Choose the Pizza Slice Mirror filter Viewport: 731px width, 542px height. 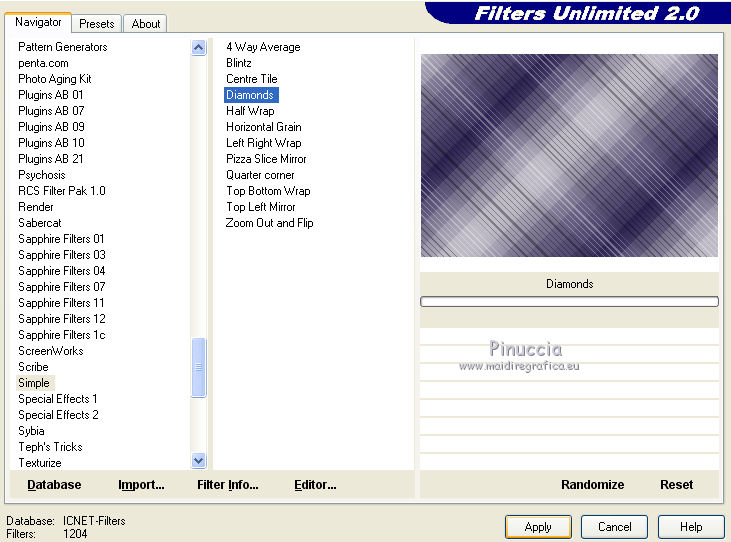pyautogui.click(x=266, y=159)
